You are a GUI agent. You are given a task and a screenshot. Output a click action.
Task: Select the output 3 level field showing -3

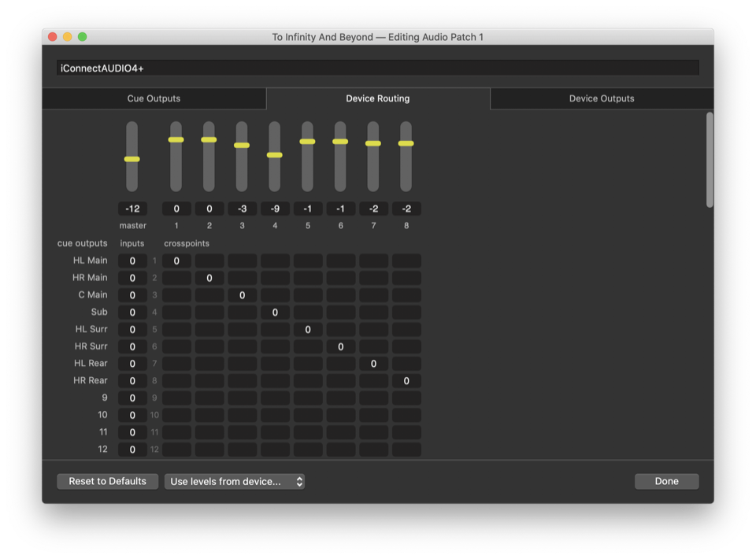242,209
